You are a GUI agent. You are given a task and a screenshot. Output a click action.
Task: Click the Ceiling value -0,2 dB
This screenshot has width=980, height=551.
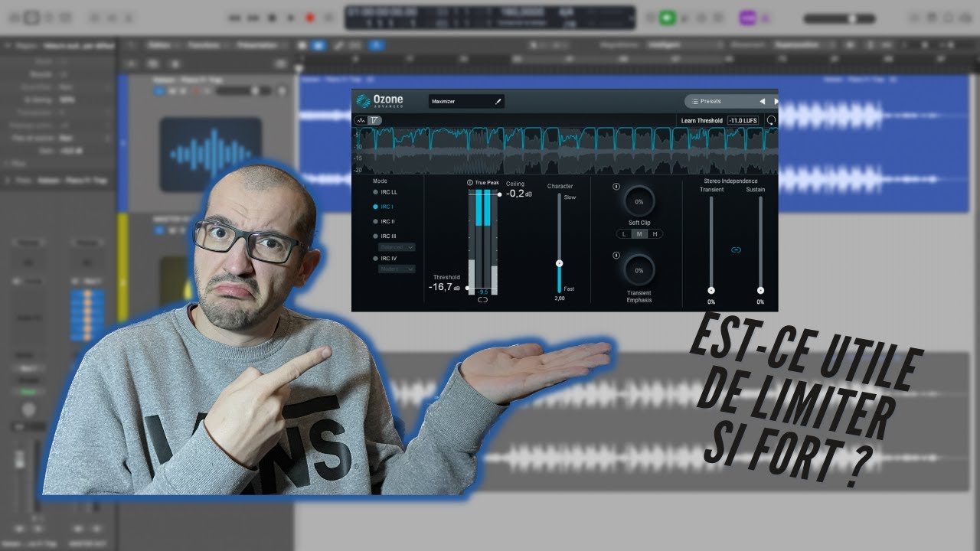519,194
